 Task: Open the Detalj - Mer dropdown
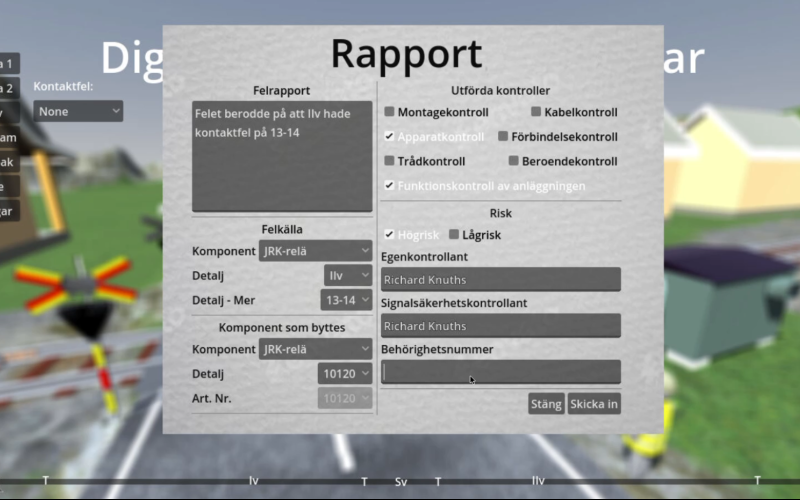tap(346, 300)
